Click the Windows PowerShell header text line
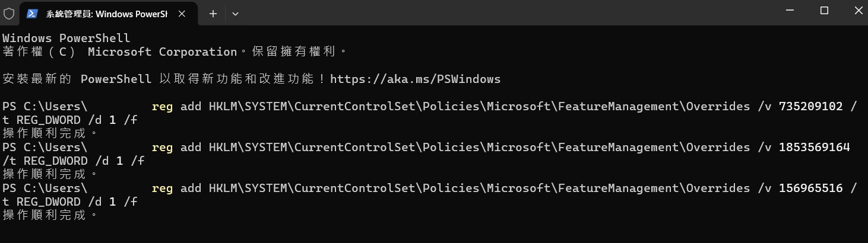The height and width of the screenshot is (243, 868). 66,38
